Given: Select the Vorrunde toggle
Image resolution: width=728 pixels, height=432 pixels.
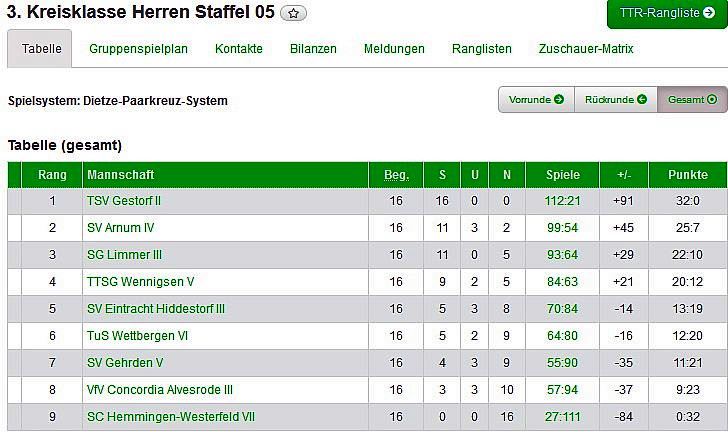Looking at the screenshot, I should 536,100.
